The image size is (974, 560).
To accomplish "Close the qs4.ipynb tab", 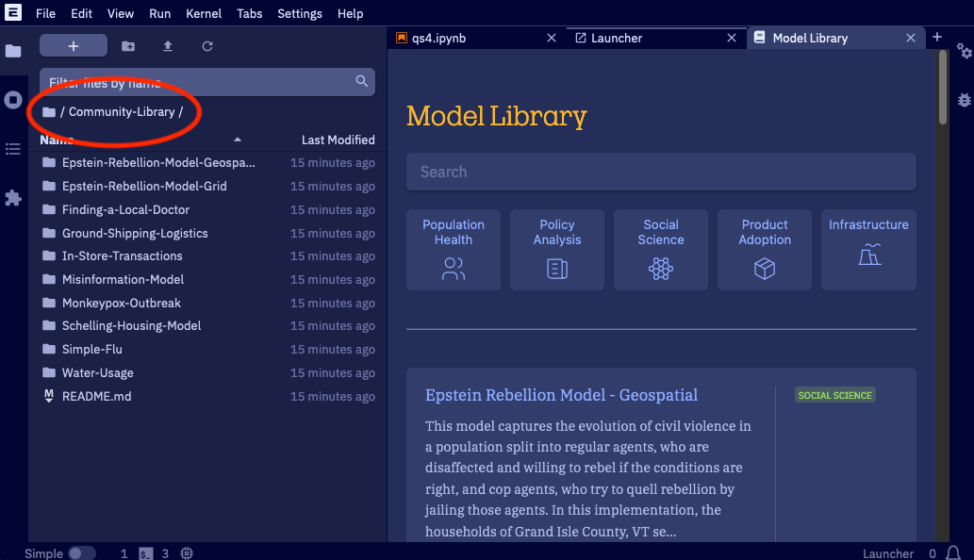I will tap(551, 38).
